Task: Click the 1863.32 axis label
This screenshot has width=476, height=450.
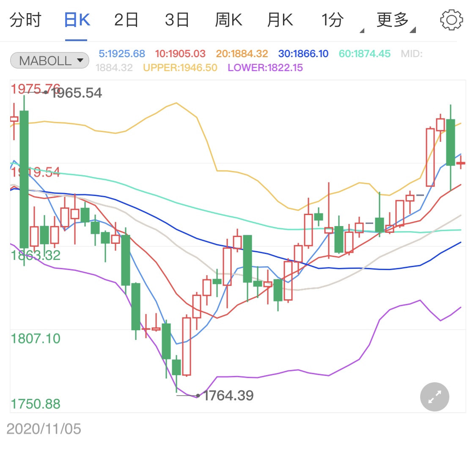Action: pos(36,255)
